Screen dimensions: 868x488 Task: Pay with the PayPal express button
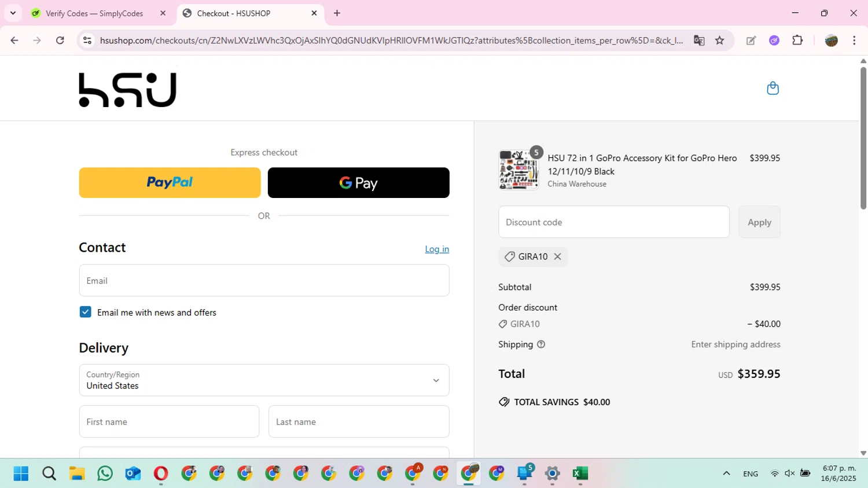pos(170,183)
